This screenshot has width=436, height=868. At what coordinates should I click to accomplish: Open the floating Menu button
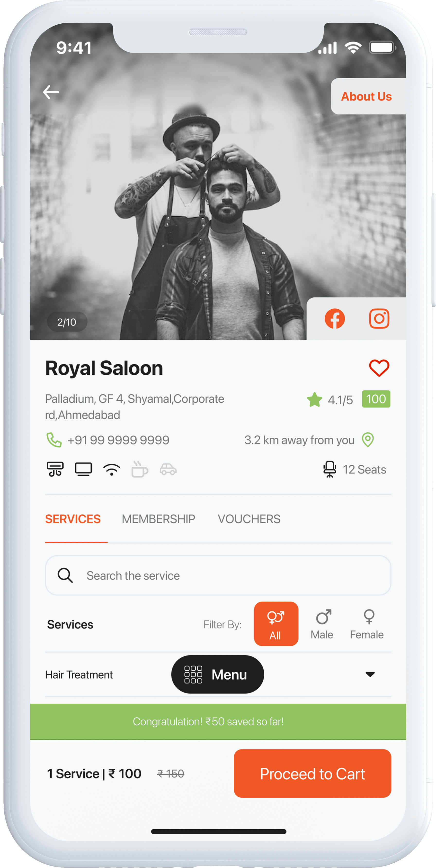coord(217,674)
